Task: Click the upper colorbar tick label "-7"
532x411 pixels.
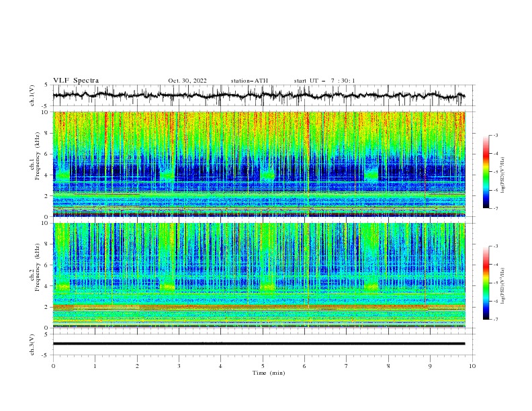Action: 496,208
